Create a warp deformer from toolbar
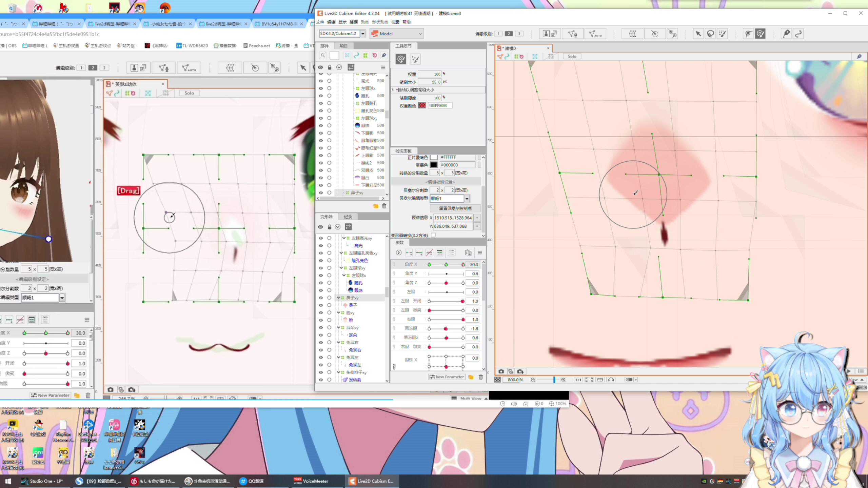Screen dimensions: 868x488 [x=633, y=34]
